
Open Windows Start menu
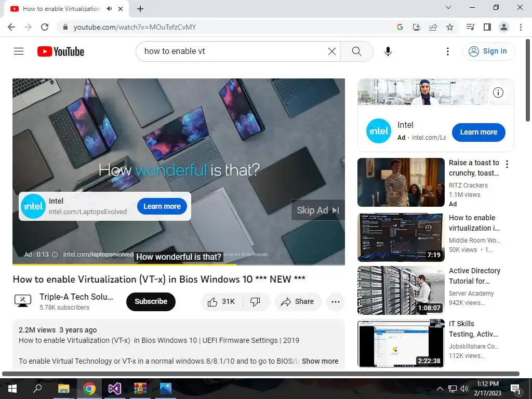click(x=12, y=389)
